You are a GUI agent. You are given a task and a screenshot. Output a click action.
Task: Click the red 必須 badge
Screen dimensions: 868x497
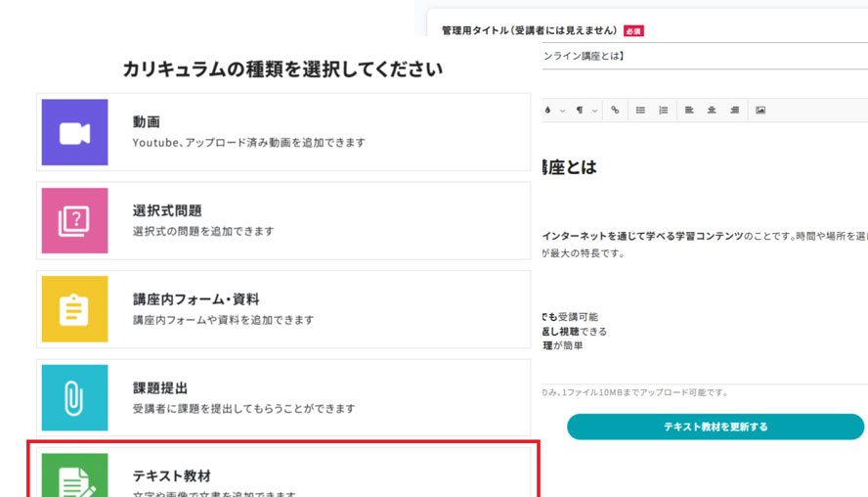(x=633, y=31)
